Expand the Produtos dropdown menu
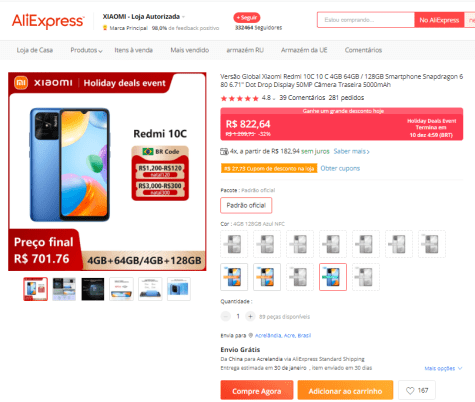The image size is (475, 402). tap(86, 50)
